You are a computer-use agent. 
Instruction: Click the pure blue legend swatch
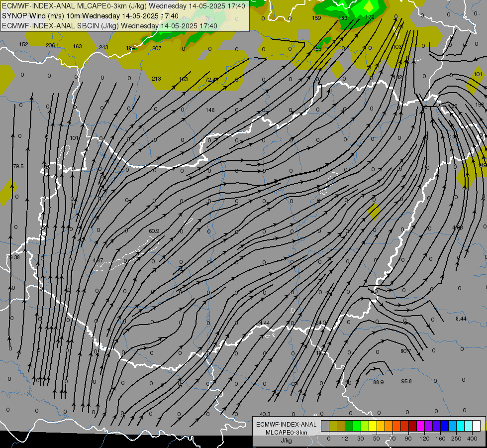pyautogui.click(x=444, y=426)
